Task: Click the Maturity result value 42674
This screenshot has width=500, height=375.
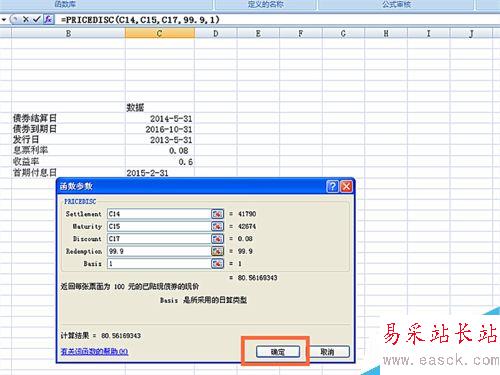Action: tap(247, 226)
